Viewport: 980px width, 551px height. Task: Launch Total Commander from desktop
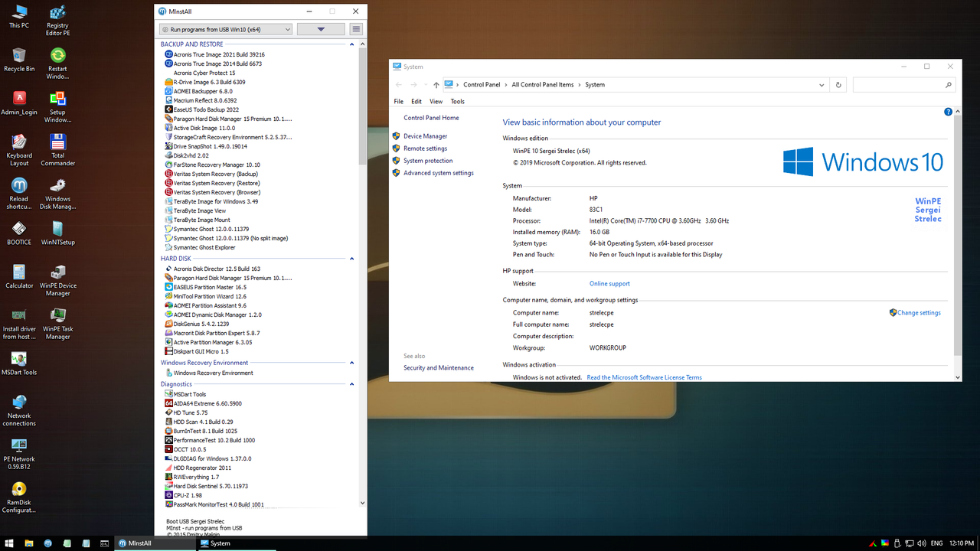[x=57, y=150]
